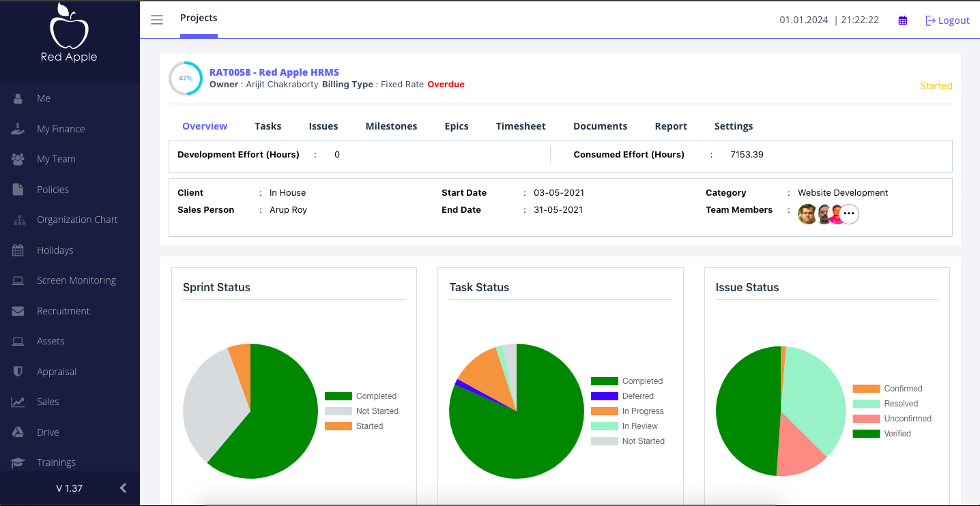The width and height of the screenshot is (980, 506).
Task: Switch to the Documents tab
Action: (x=600, y=126)
